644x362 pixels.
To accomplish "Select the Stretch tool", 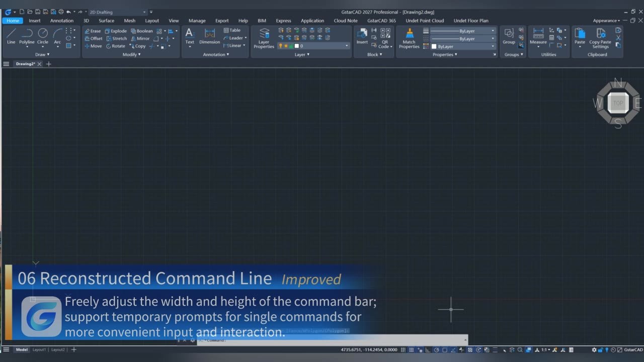I will (x=117, y=38).
